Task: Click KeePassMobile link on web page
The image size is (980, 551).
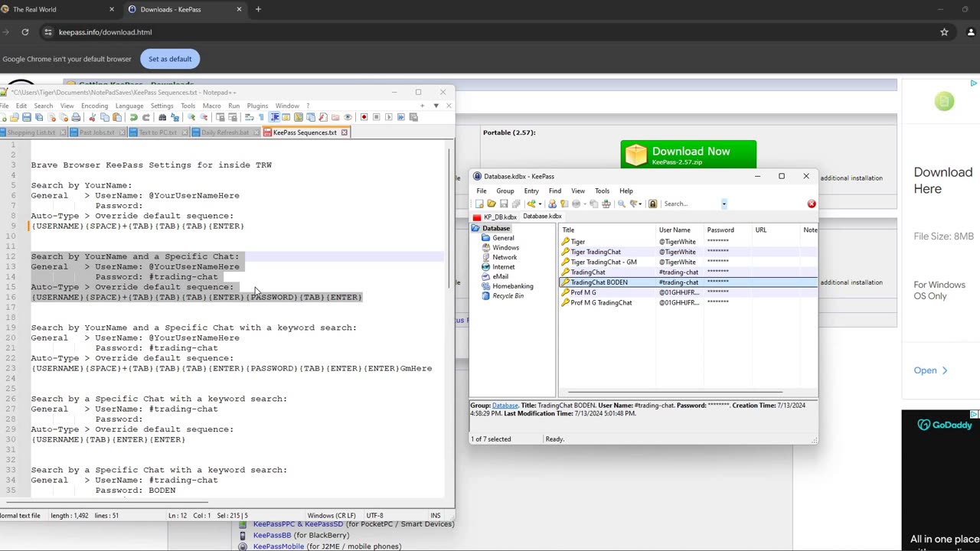Action: pyautogui.click(x=278, y=546)
